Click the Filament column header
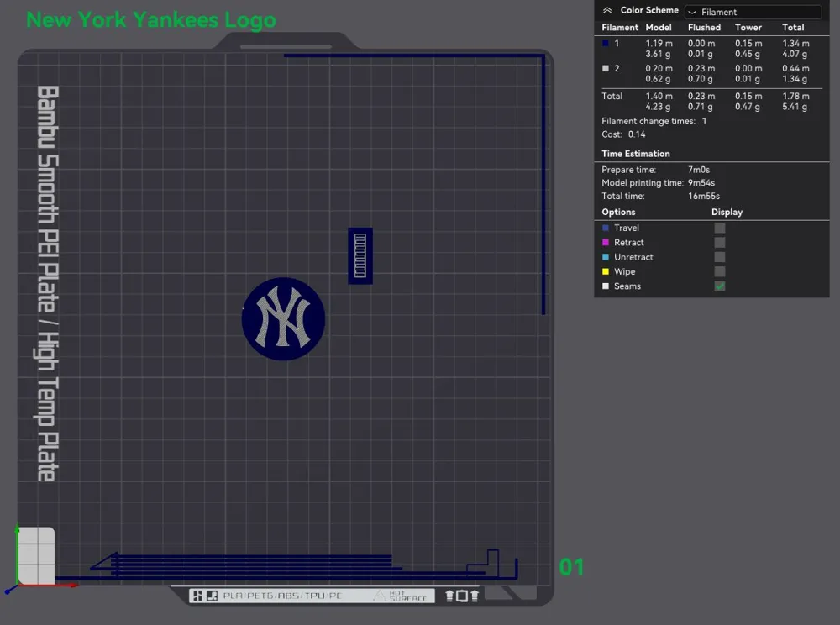This screenshot has width=840, height=625. tap(620, 28)
